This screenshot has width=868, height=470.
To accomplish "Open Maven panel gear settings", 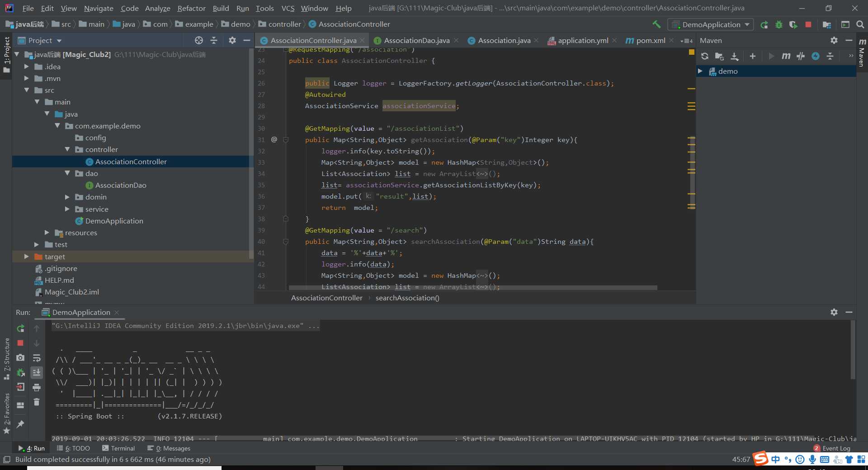I will click(x=834, y=40).
